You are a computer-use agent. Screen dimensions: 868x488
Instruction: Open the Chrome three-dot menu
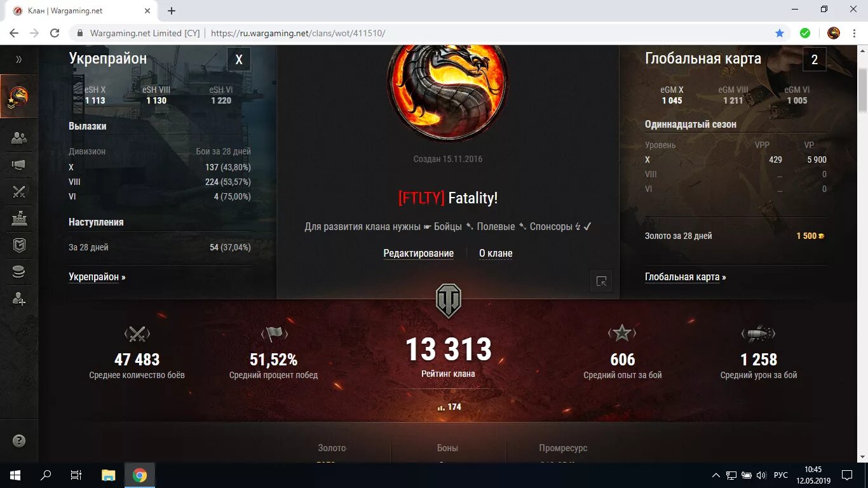point(854,33)
